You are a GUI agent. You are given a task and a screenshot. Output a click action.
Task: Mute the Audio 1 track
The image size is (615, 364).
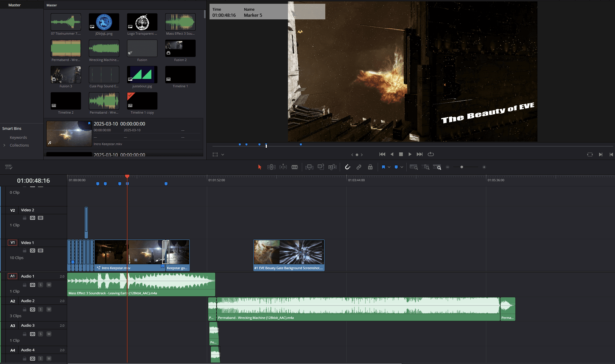click(49, 285)
